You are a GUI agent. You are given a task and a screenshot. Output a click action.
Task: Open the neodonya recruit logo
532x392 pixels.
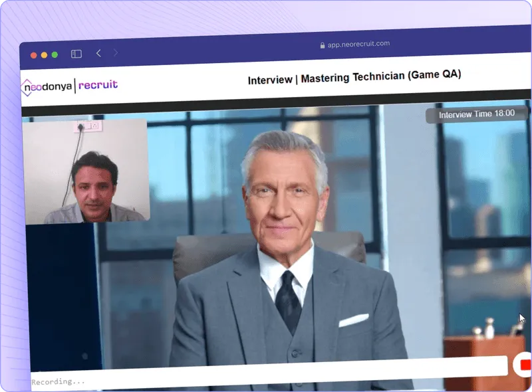tap(70, 86)
